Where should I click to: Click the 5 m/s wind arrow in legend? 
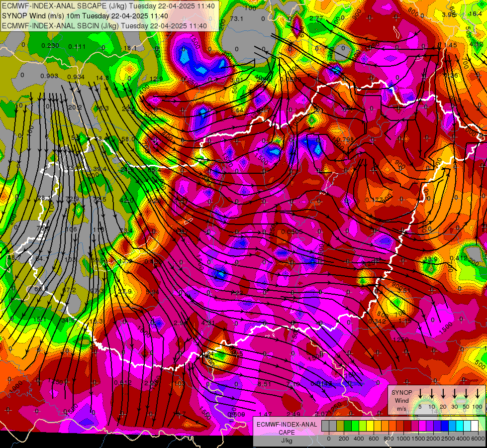coord(420,394)
